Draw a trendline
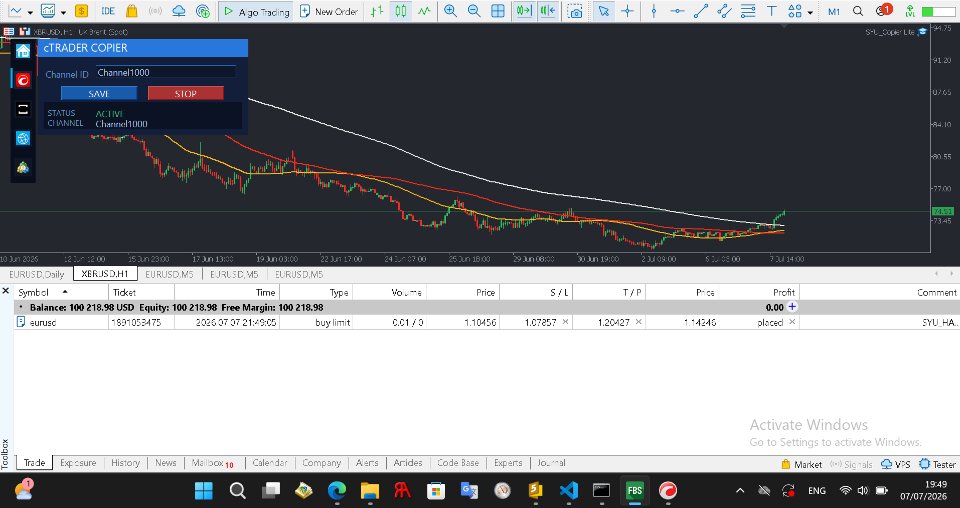Screen dimensions: 960x508 click(701, 11)
